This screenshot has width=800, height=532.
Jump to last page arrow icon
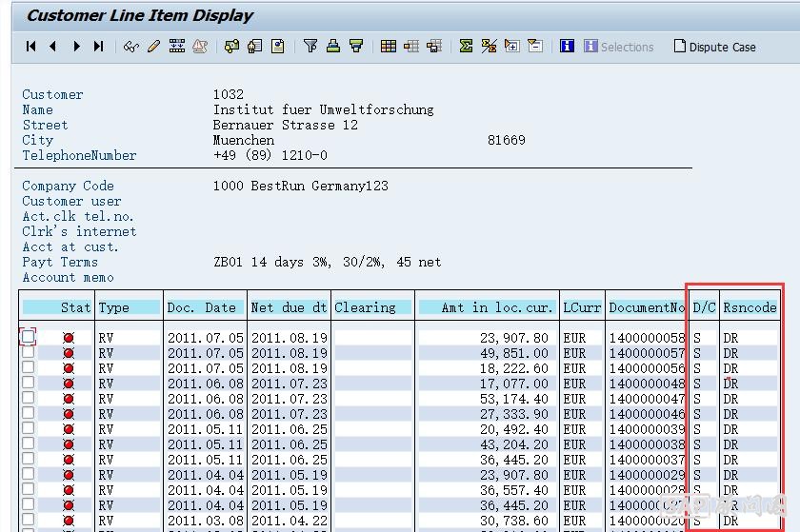98,47
